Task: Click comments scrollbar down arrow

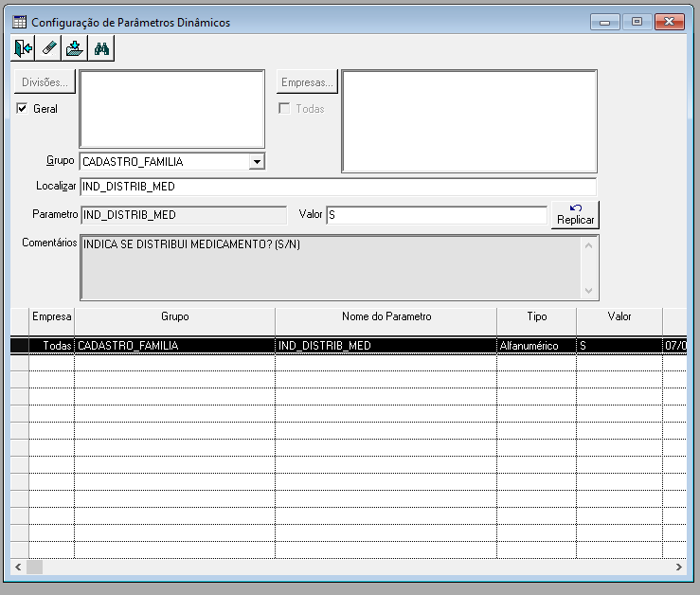Action: point(589,290)
